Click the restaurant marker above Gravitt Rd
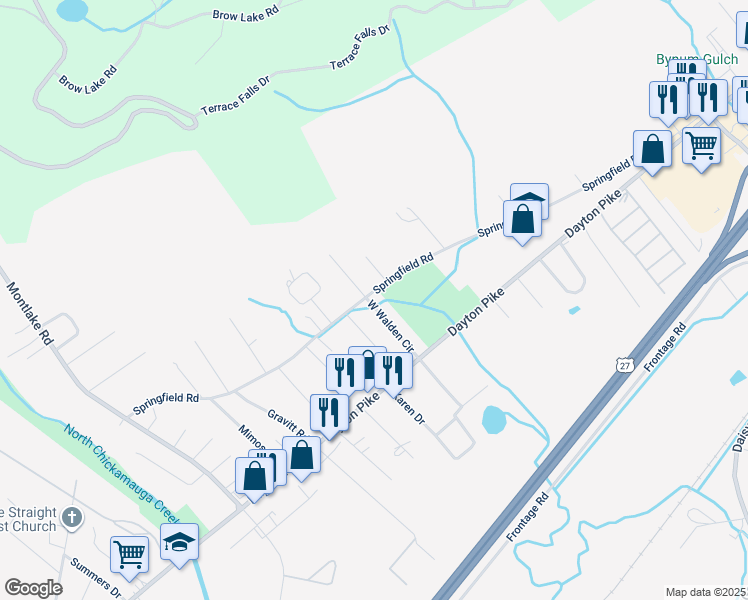The image size is (748, 600). coord(329,415)
